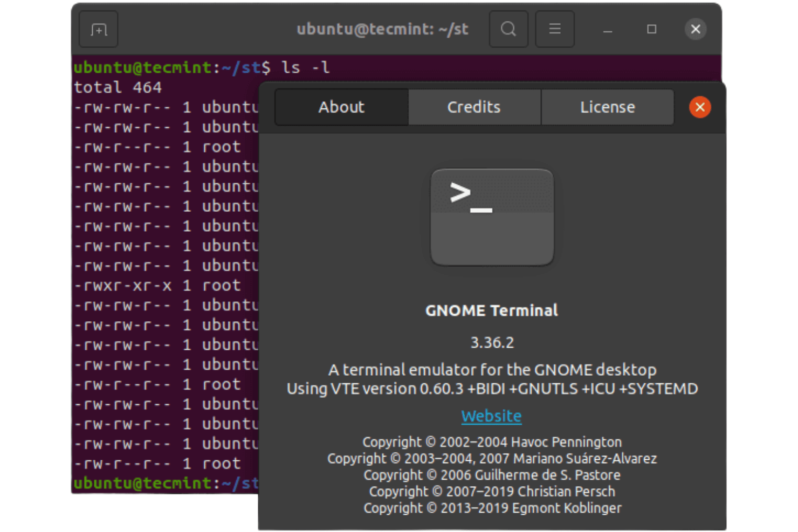798x532 pixels.
Task: Maximize the terminal window
Action: point(652,29)
